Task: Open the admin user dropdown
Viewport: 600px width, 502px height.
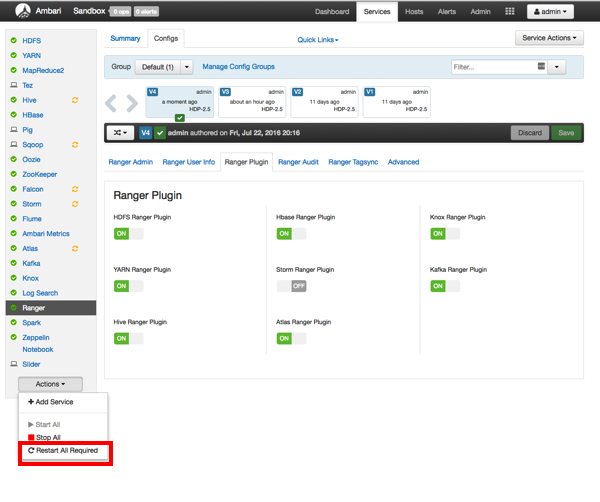Action: [551, 12]
